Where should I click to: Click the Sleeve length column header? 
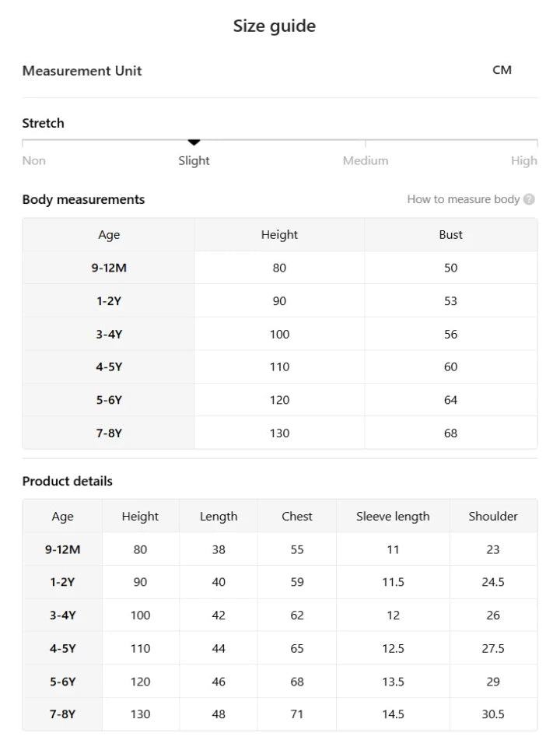click(x=393, y=516)
